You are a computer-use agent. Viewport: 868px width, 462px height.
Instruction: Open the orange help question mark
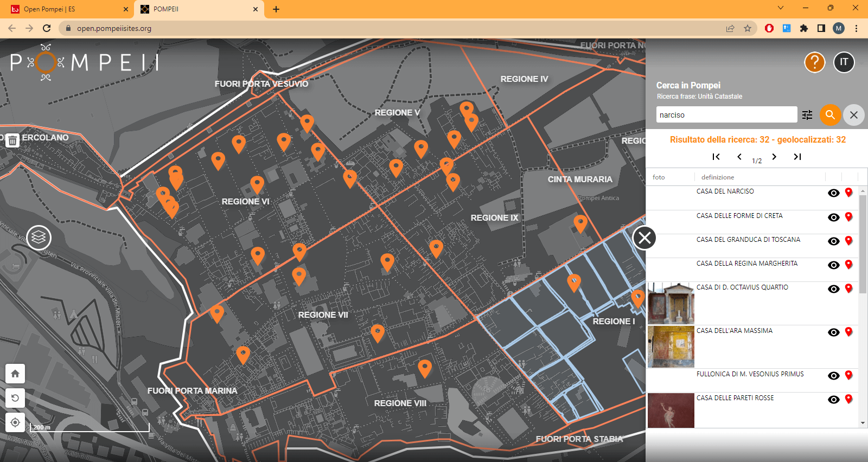click(x=814, y=62)
